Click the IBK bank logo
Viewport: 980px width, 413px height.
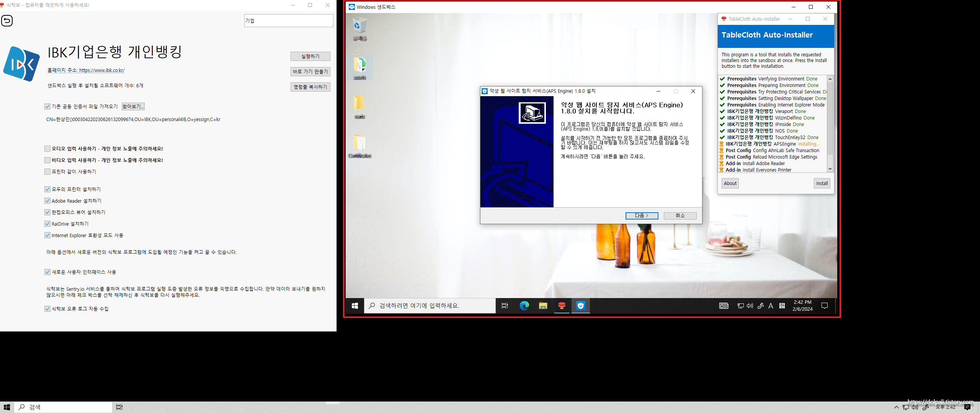click(x=21, y=64)
